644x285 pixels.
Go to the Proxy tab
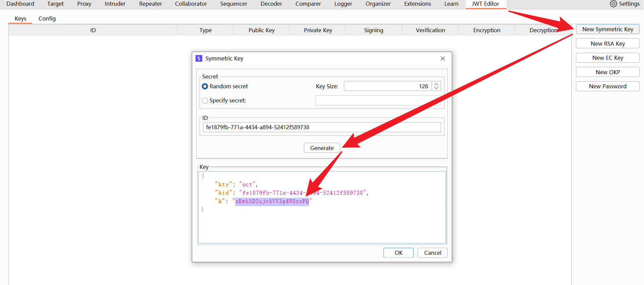coord(84,4)
